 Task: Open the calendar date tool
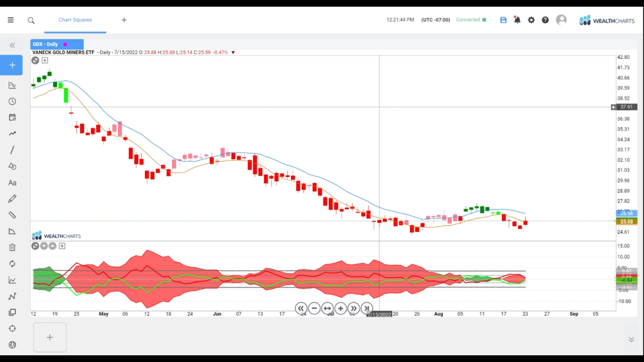point(12,117)
